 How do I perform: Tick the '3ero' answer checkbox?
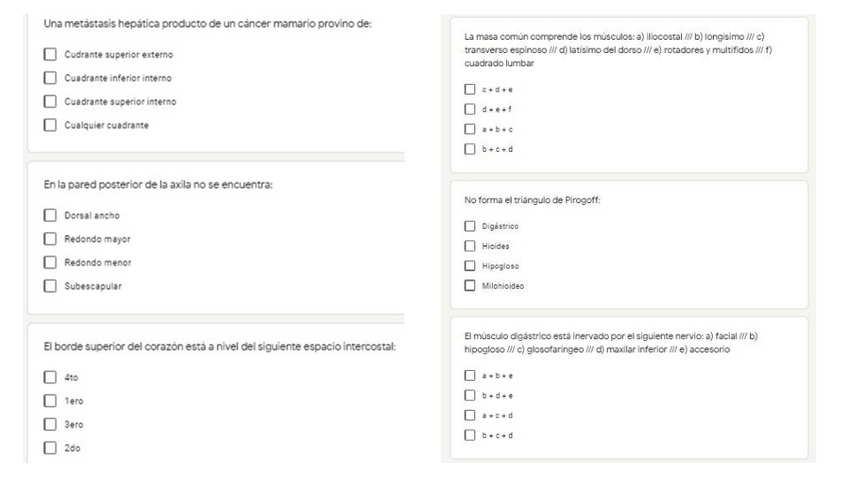click(50, 424)
